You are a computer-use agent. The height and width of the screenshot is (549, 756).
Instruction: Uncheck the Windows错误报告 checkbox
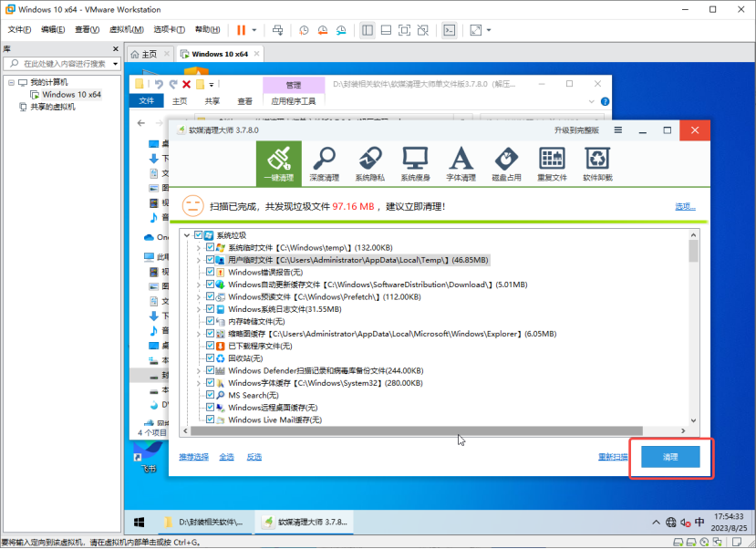(211, 272)
